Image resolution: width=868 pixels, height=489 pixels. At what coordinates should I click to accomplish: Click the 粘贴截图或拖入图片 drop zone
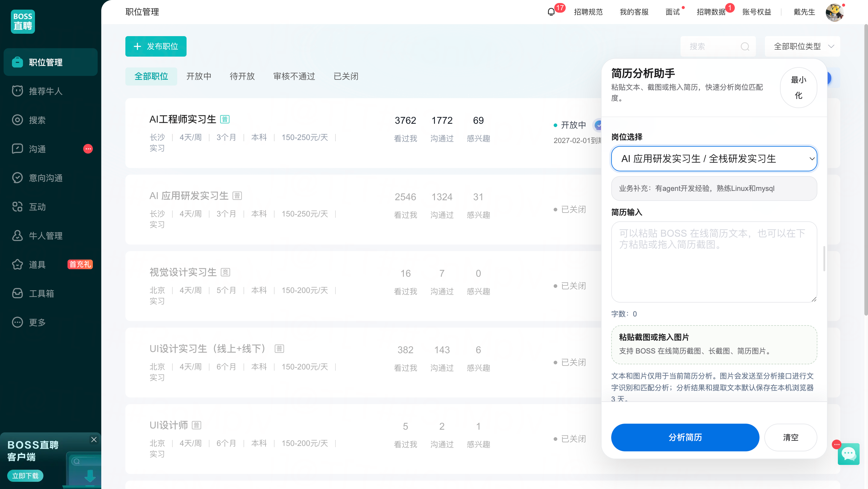(714, 345)
